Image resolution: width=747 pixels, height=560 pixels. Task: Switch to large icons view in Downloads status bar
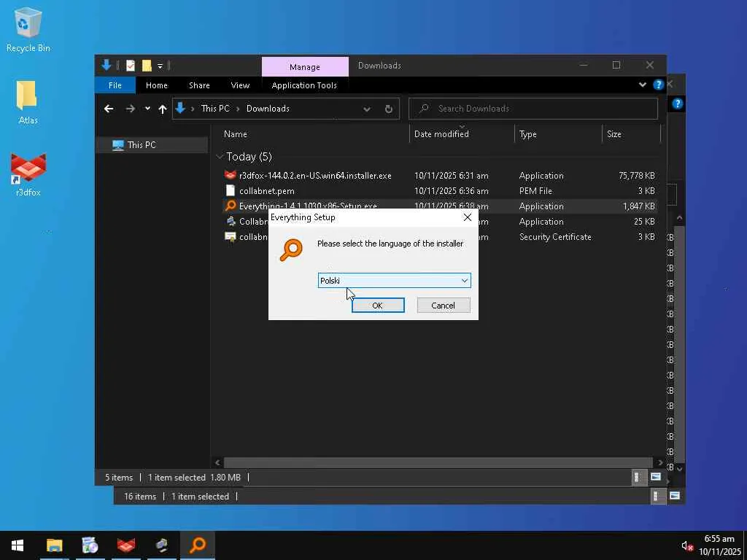pyautogui.click(x=656, y=477)
